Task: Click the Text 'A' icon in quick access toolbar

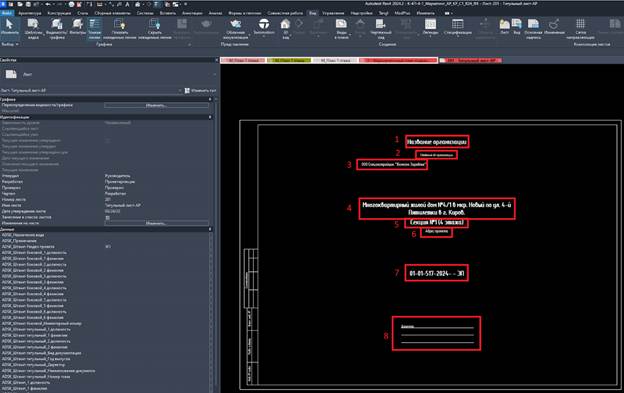Action: (127, 4)
